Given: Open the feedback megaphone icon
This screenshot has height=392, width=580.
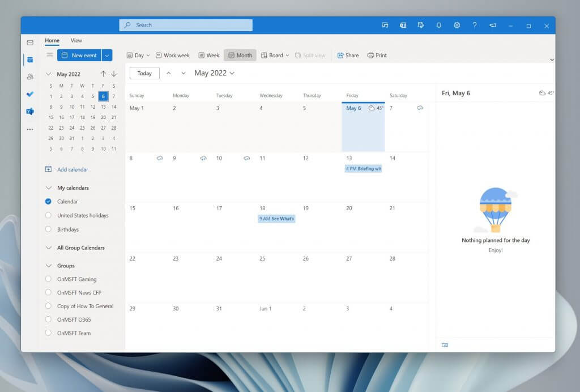Looking at the screenshot, I should pos(493,25).
